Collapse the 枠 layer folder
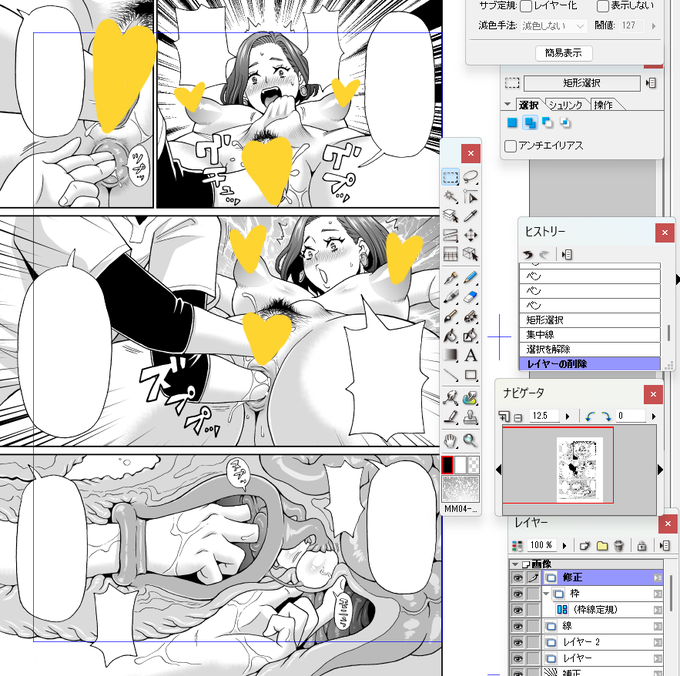The image size is (680, 676). pyautogui.click(x=546, y=594)
